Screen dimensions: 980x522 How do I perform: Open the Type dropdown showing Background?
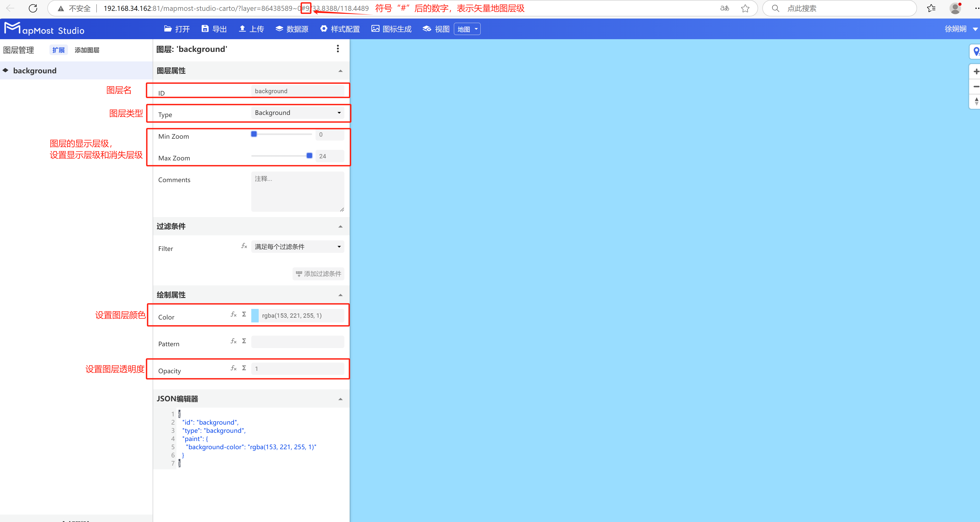pyautogui.click(x=298, y=113)
